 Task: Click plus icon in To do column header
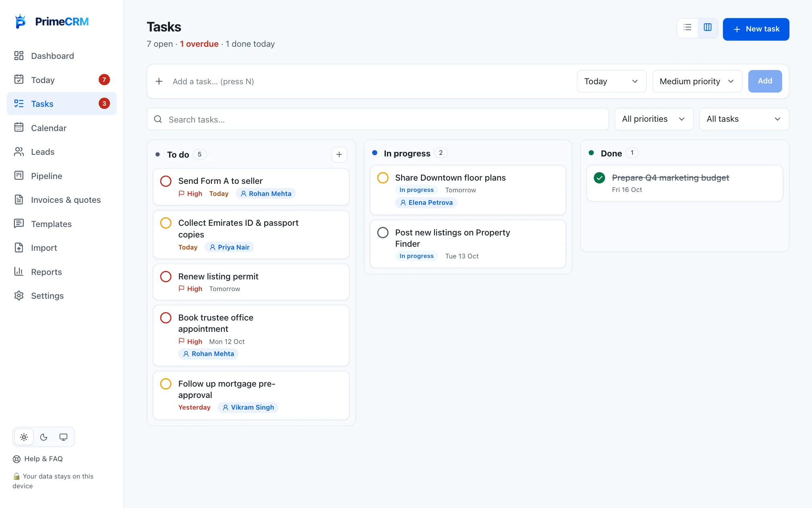point(339,154)
